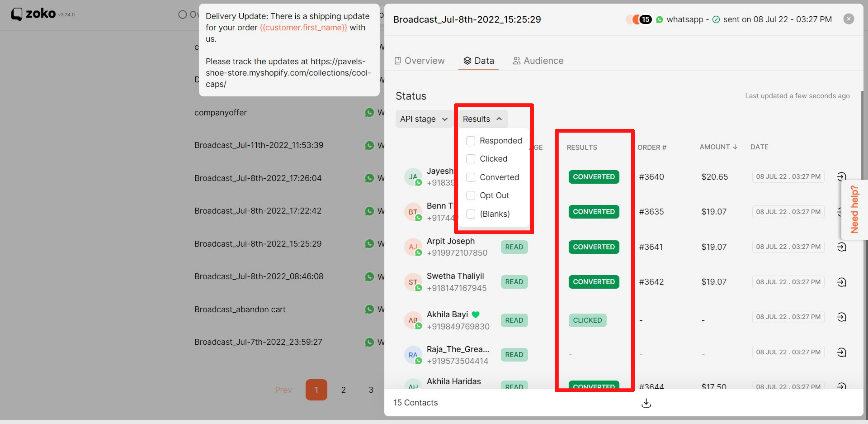
Task: Check the Responded filter checkbox
Action: 470,141
